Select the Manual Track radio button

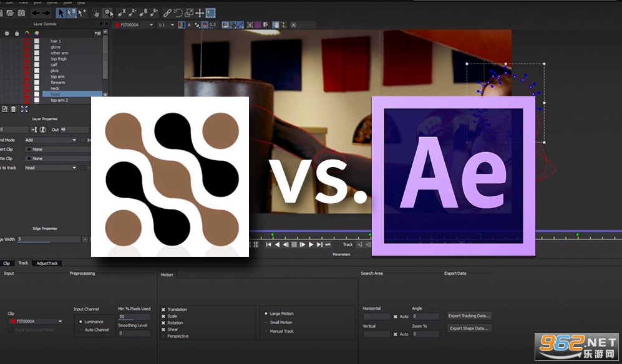click(x=266, y=331)
